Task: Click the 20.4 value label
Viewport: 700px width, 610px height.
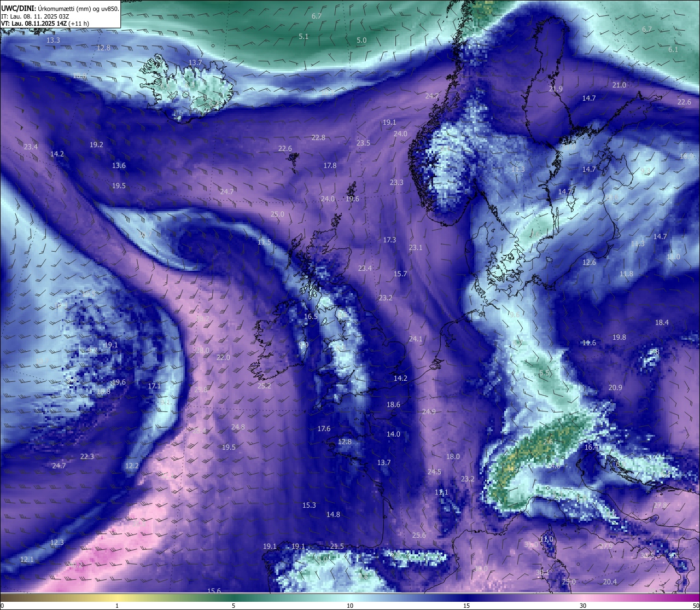Action: 610,582
